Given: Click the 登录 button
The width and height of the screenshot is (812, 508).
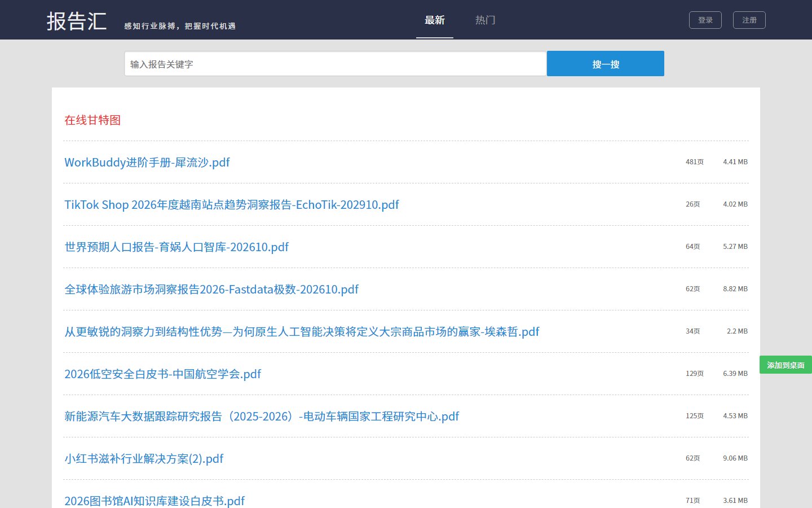Looking at the screenshot, I should coord(705,20).
